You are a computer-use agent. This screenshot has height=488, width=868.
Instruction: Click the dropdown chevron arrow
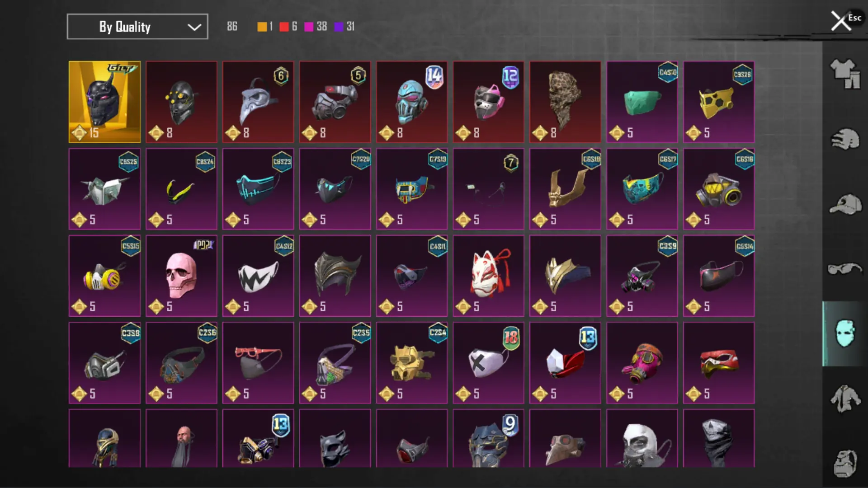pyautogui.click(x=194, y=27)
